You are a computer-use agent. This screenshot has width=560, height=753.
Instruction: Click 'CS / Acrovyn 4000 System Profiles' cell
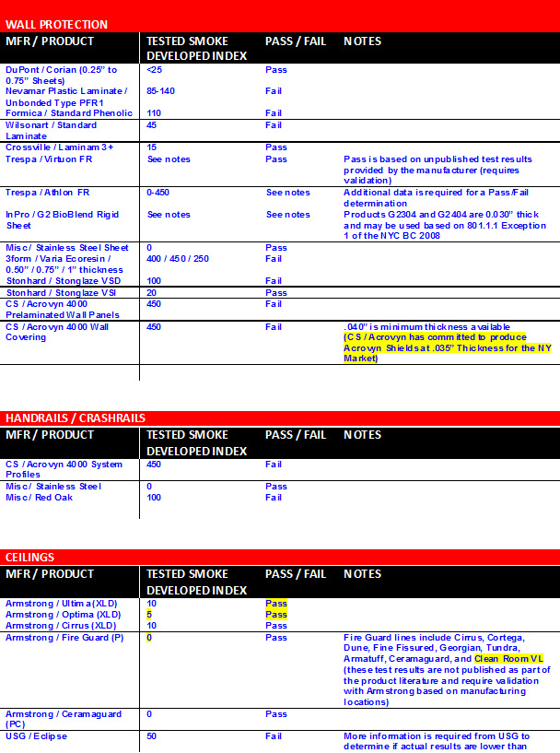(x=64, y=470)
